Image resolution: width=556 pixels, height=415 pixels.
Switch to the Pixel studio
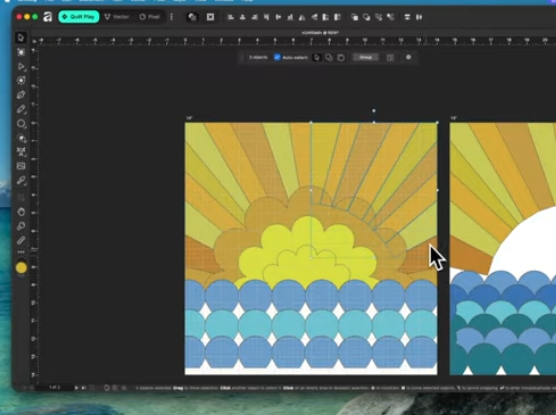tap(150, 17)
